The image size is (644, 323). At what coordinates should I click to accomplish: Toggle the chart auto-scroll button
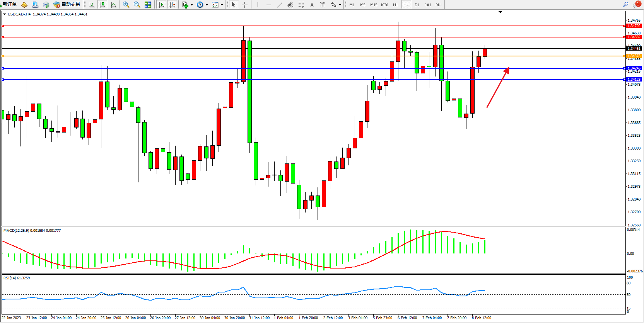pyautogui.click(x=161, y=5)
